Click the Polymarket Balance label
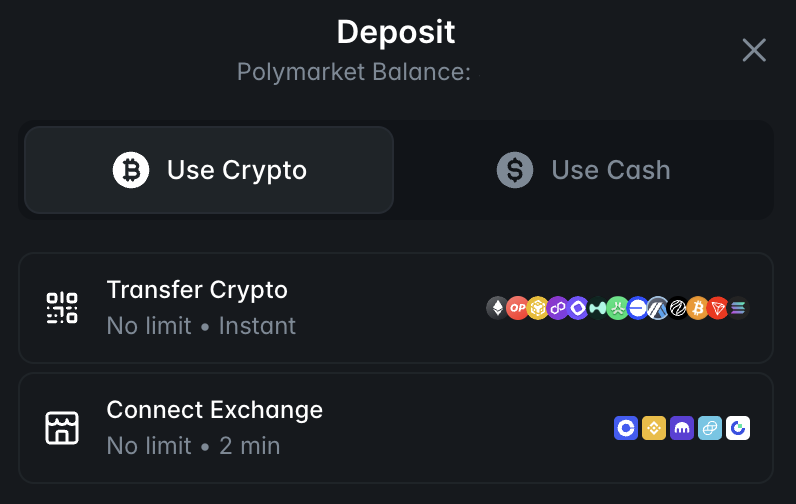Image resolution: width=796 pixels, height=504 pixels. click(x=354, y=72)
